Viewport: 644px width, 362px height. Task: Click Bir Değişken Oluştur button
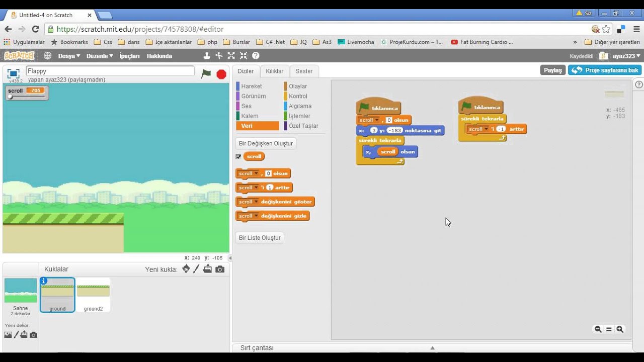[x=266, y=143]
